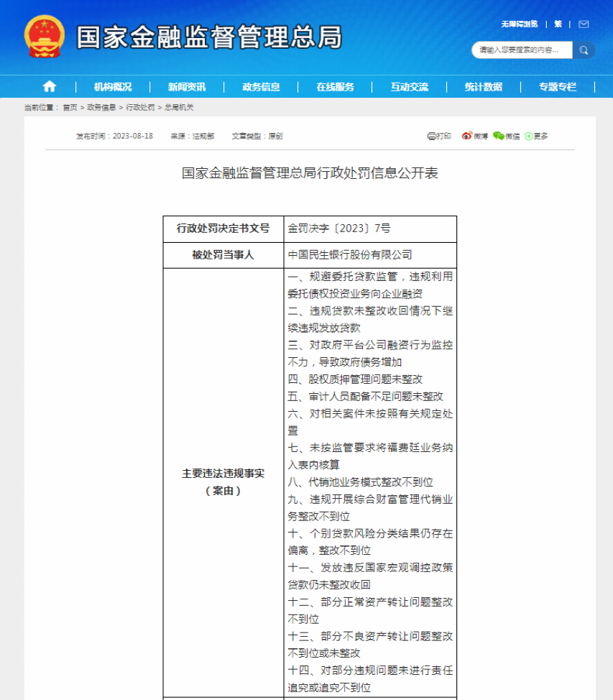
Task: Click the home icon in navigation bar
Action: click(x=50, y=87)
